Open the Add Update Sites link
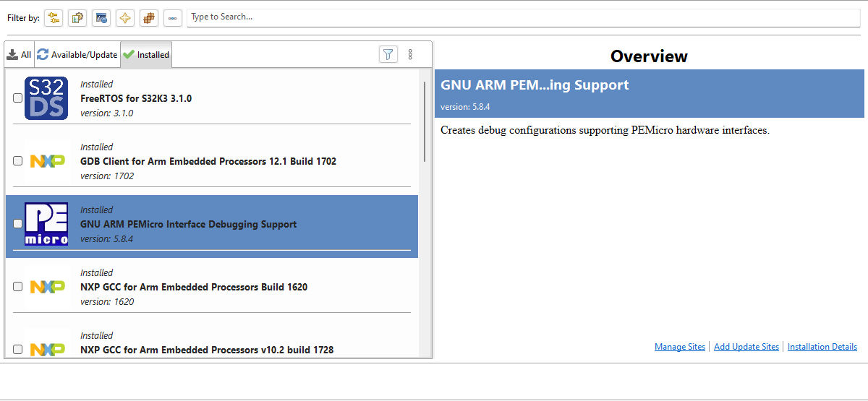 coord(746,347)
